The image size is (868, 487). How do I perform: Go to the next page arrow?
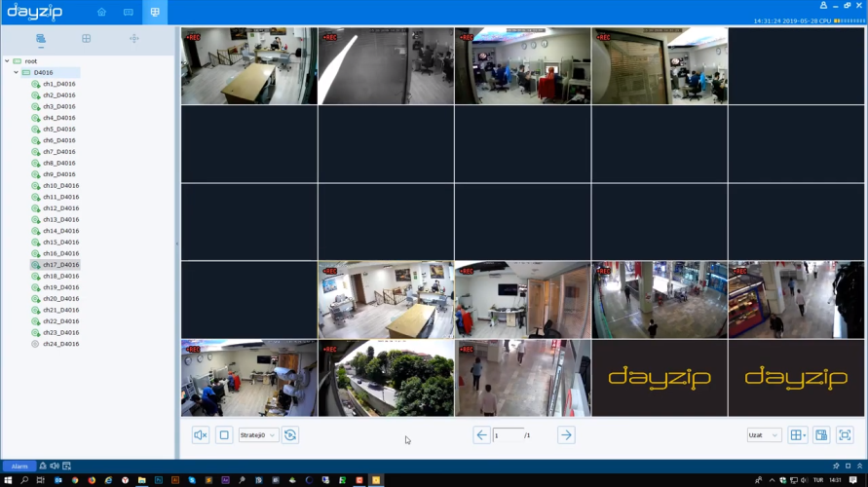click(x=566, y=435)
